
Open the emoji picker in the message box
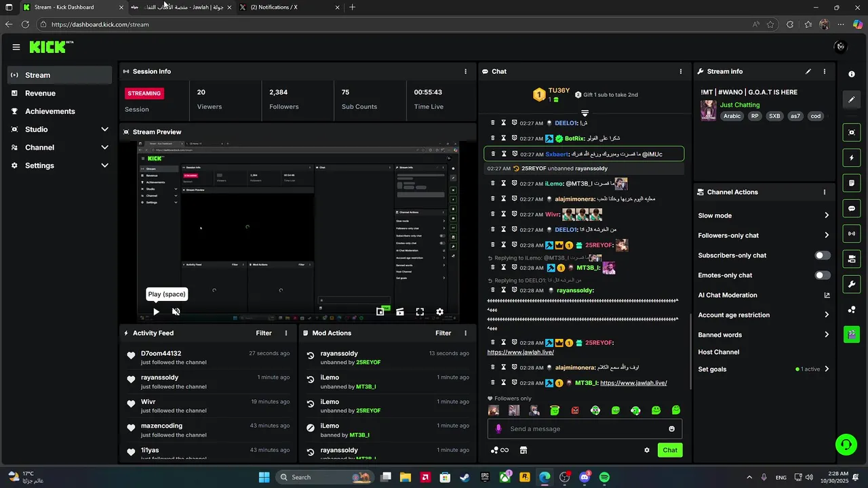[x=672, y=428]
